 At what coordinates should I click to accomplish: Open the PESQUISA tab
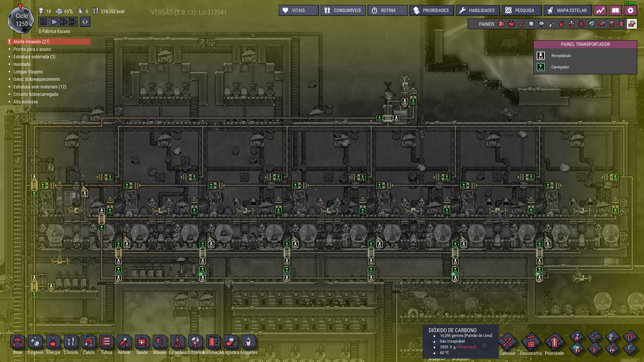[x=521, y=10]
